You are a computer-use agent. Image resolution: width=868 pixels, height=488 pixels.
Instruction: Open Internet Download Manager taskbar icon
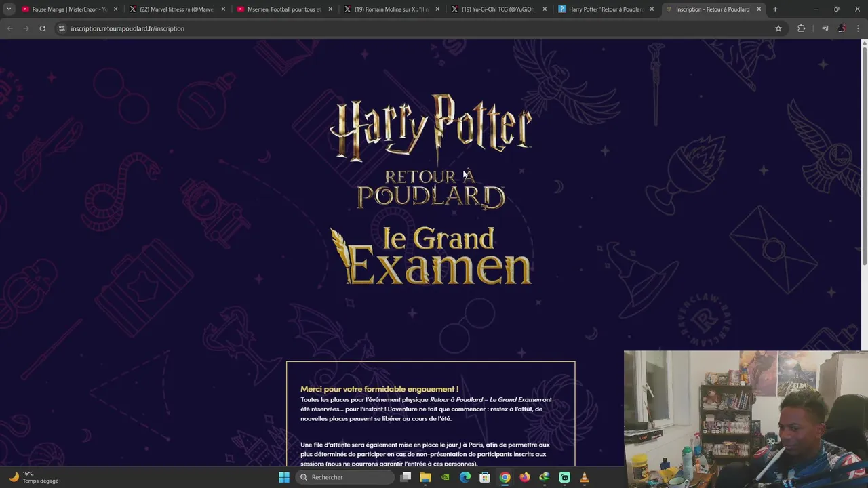point(545,477)
